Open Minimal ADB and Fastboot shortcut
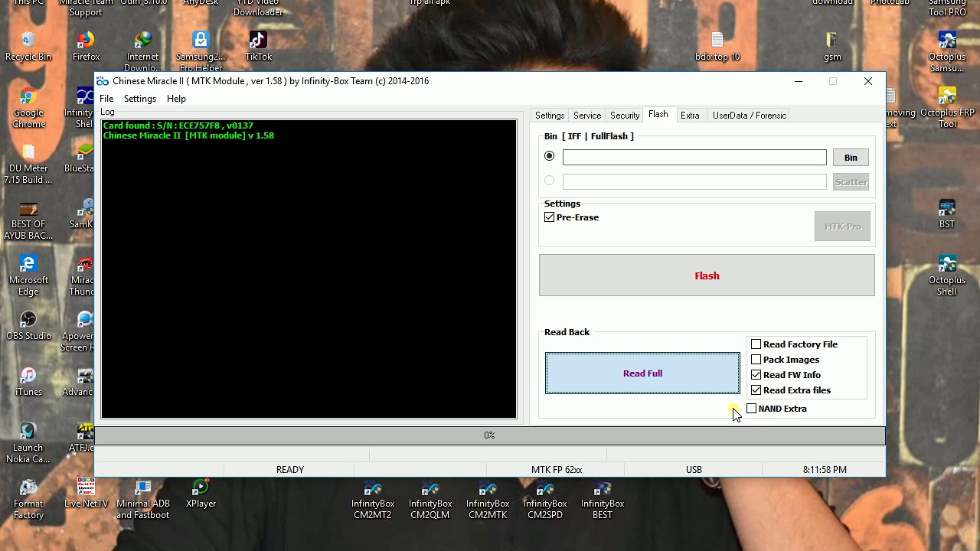980x551 pixels. [143, 499]
